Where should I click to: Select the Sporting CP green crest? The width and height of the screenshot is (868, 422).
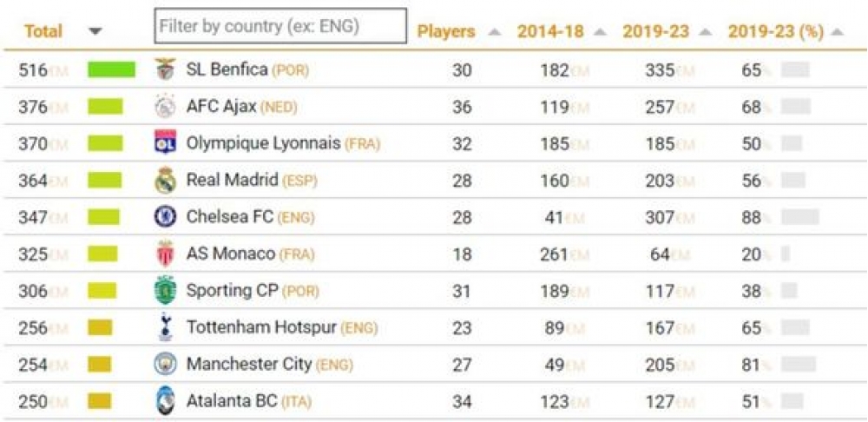click(165, 290)
